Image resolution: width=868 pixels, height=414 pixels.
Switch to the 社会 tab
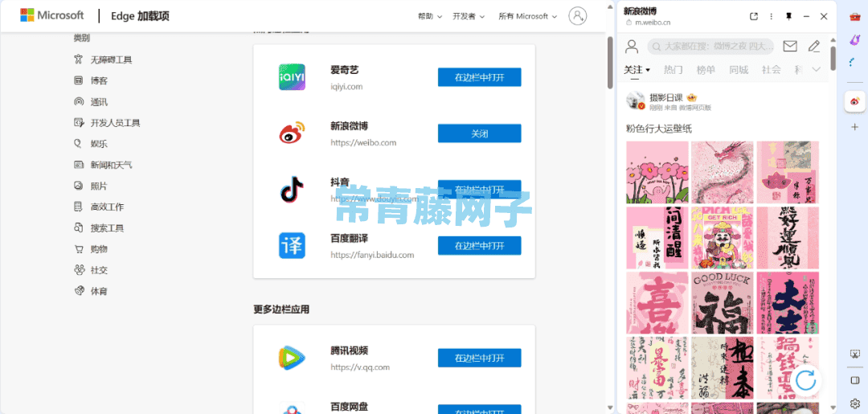click(x=771, y=70)
